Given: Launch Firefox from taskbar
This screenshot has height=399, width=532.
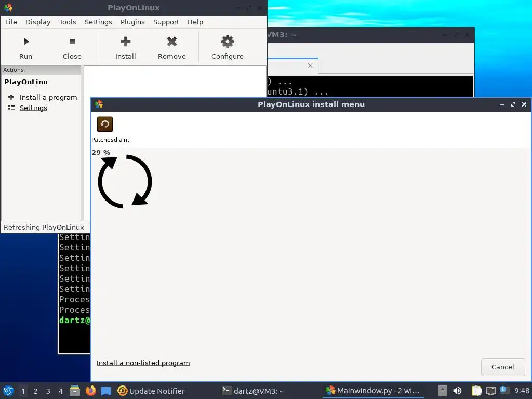Looking at the screenshot, I should [x=90, y=391].
